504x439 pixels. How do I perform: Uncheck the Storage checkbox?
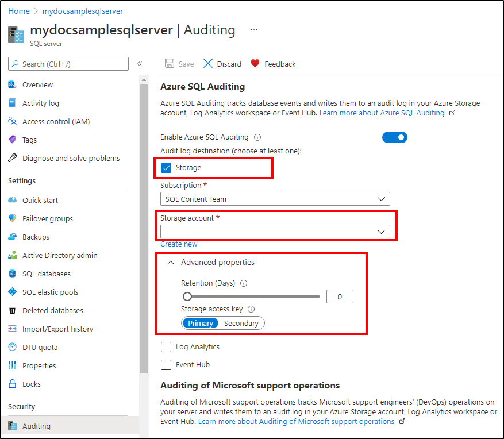(x=166, y=167)
